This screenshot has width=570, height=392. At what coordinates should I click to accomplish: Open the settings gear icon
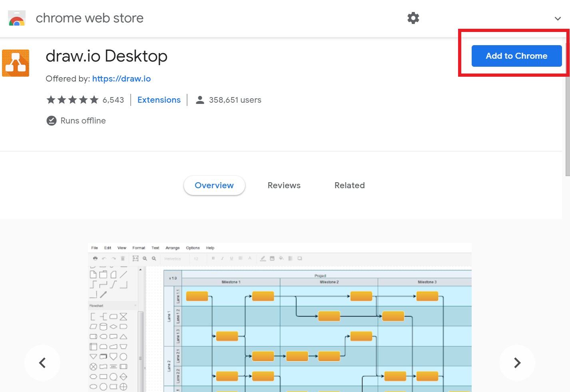[413, 18]
